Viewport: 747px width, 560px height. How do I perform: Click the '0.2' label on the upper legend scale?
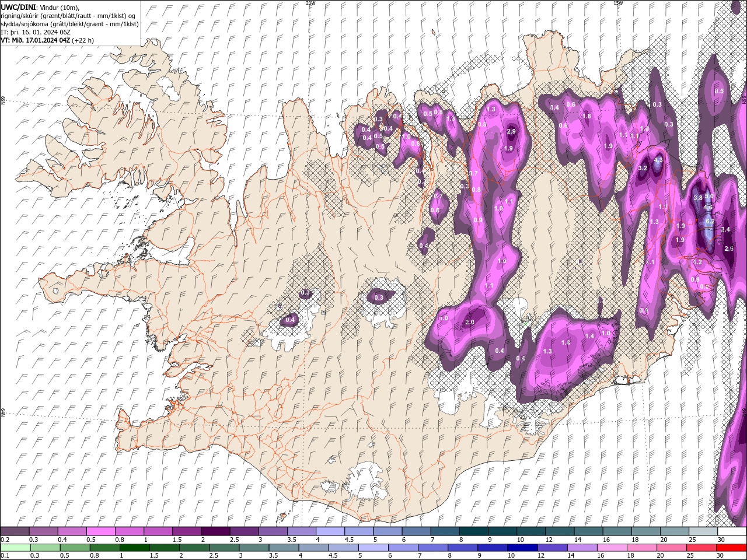coord(4,540)
